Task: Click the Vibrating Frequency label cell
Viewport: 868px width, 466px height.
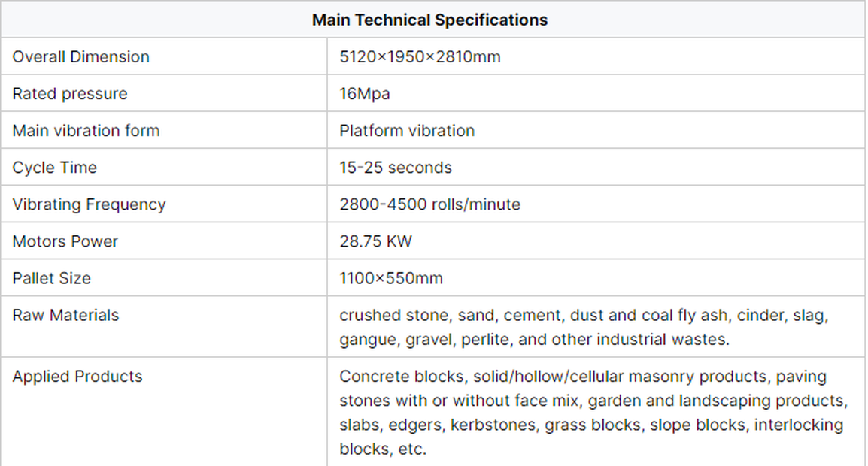Action: (x=89, y=204)
